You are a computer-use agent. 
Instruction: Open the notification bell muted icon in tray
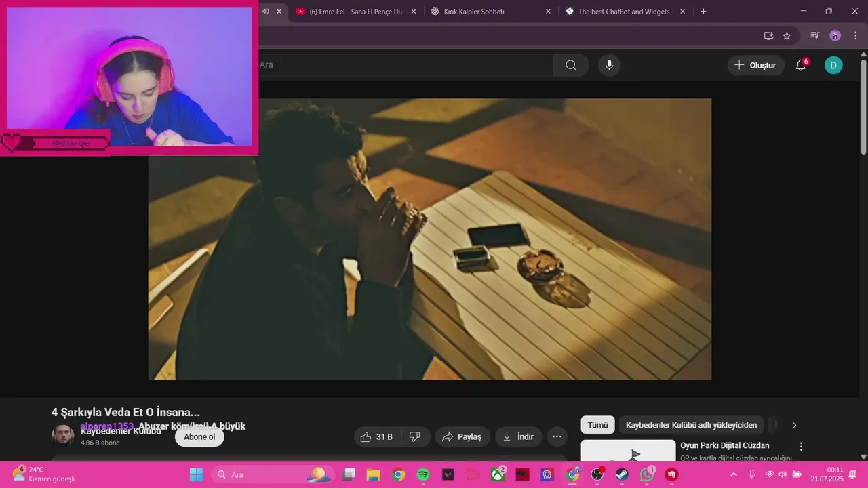(x=853, y=474)
